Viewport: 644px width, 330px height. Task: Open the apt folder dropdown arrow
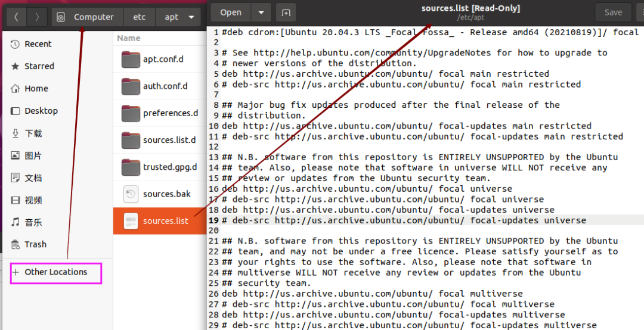[x=191, y=17]
